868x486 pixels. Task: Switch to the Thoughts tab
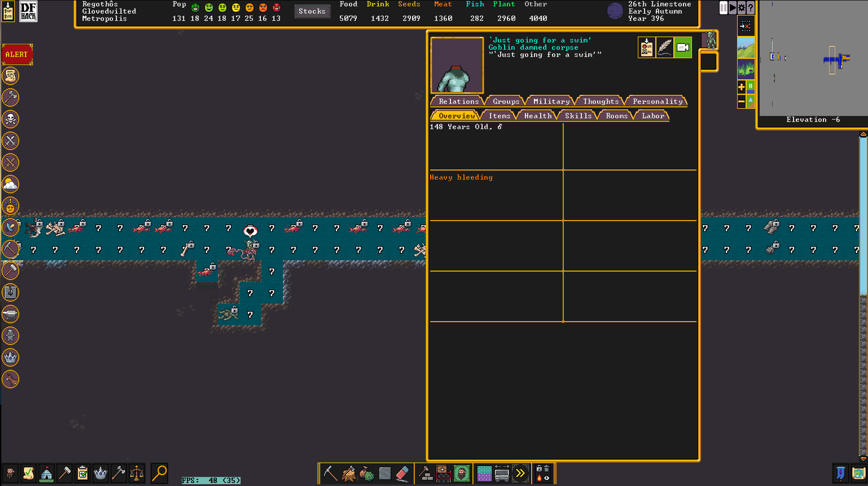pyautogui.click(x=601, y=101)
